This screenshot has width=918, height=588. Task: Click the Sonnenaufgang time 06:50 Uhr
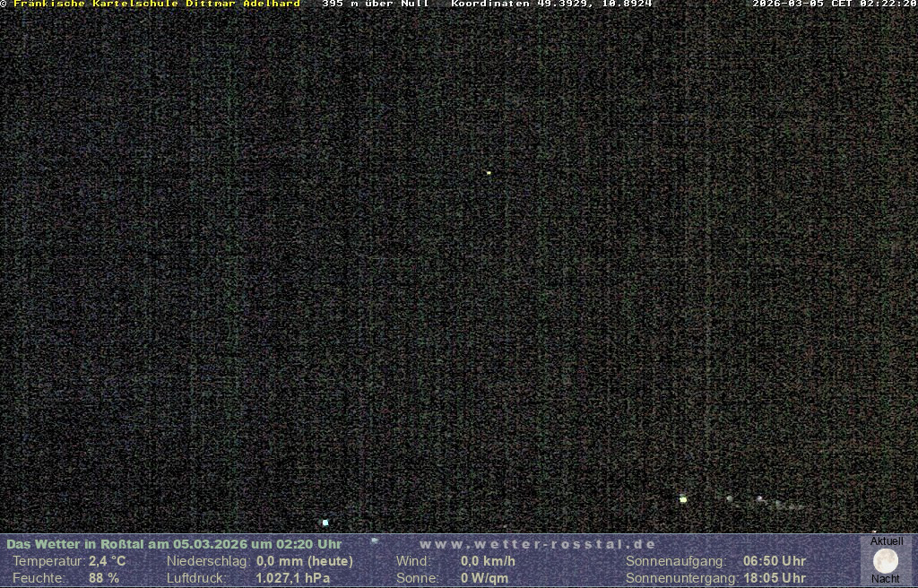774,561
